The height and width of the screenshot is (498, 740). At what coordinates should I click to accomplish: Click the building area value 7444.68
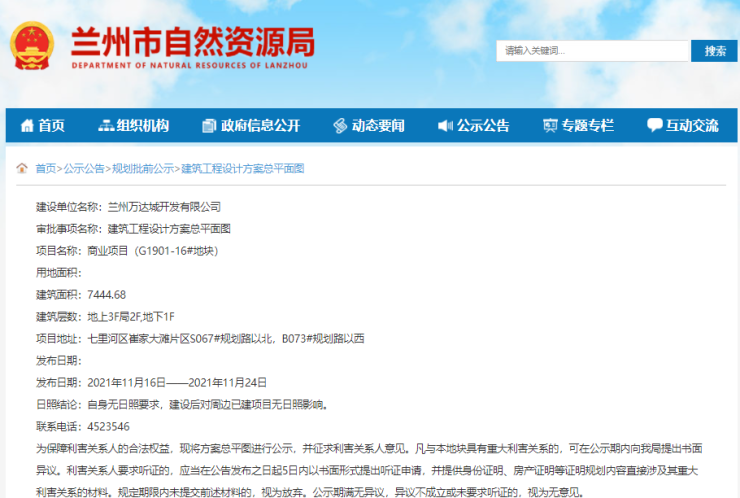click(107, 295)
